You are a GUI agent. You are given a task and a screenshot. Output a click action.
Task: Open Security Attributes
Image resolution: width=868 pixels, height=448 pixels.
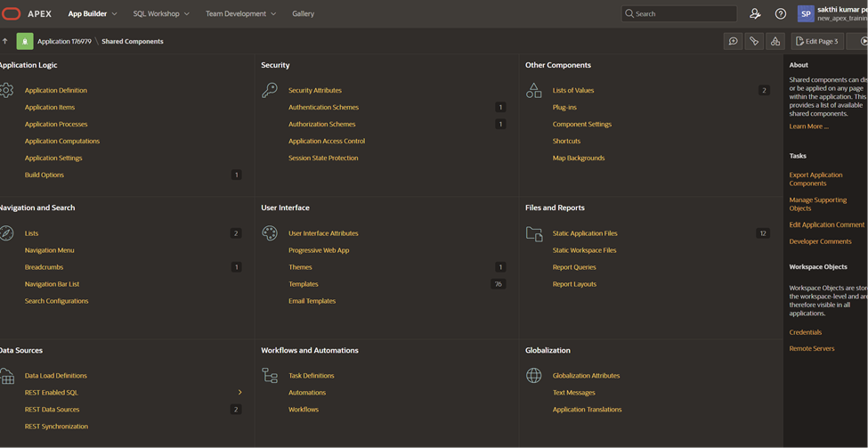[315, 90]
